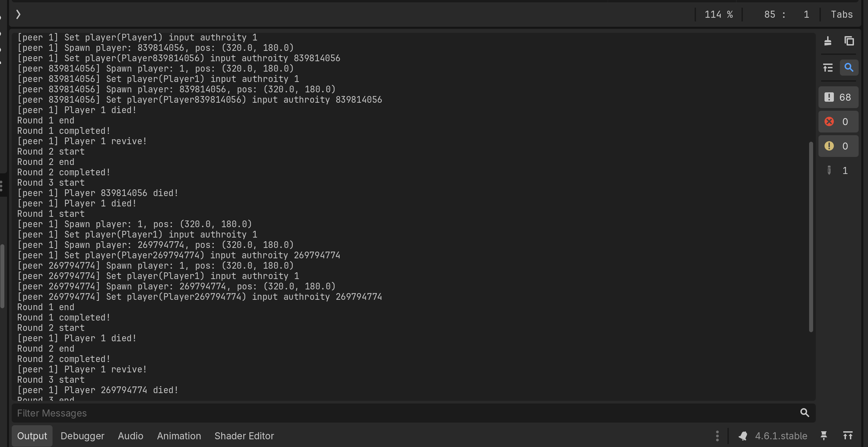The image size is (868, 447).
Task: Toggle standard messages filter showing 68
Action: click(x=838, y=97)
